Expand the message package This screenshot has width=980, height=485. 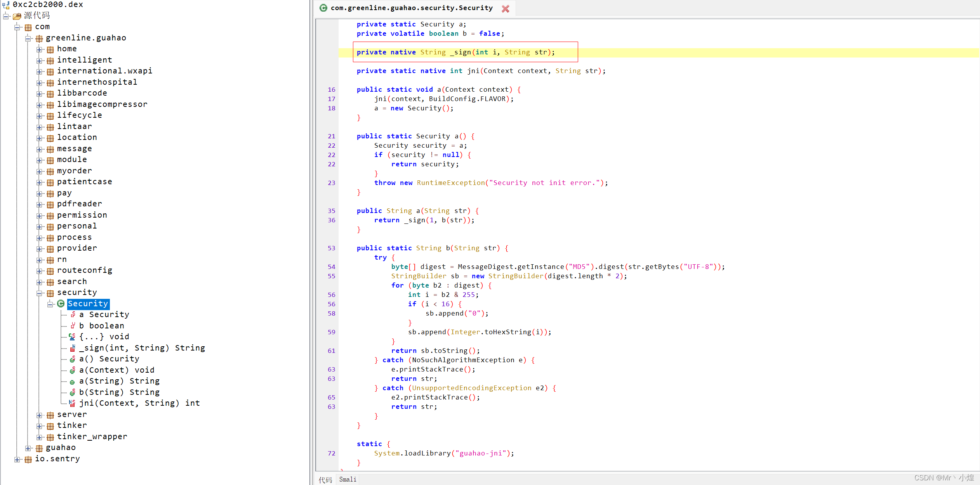point(39,149)
